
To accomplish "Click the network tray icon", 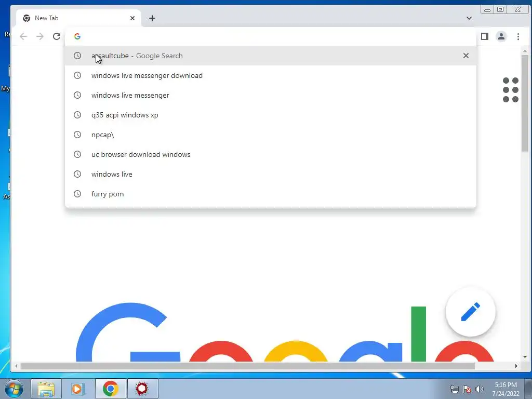I will [454, 389].
